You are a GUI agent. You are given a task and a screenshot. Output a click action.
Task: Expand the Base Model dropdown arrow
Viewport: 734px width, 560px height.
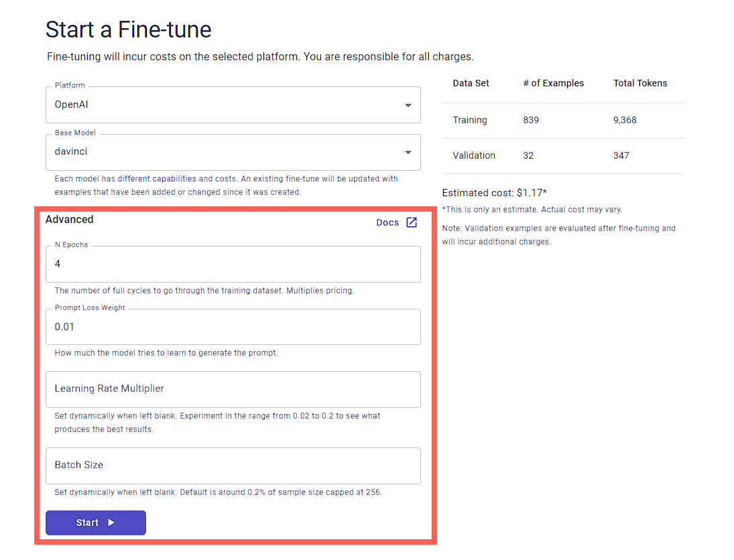pyautogui.click(x=408, y=152)
